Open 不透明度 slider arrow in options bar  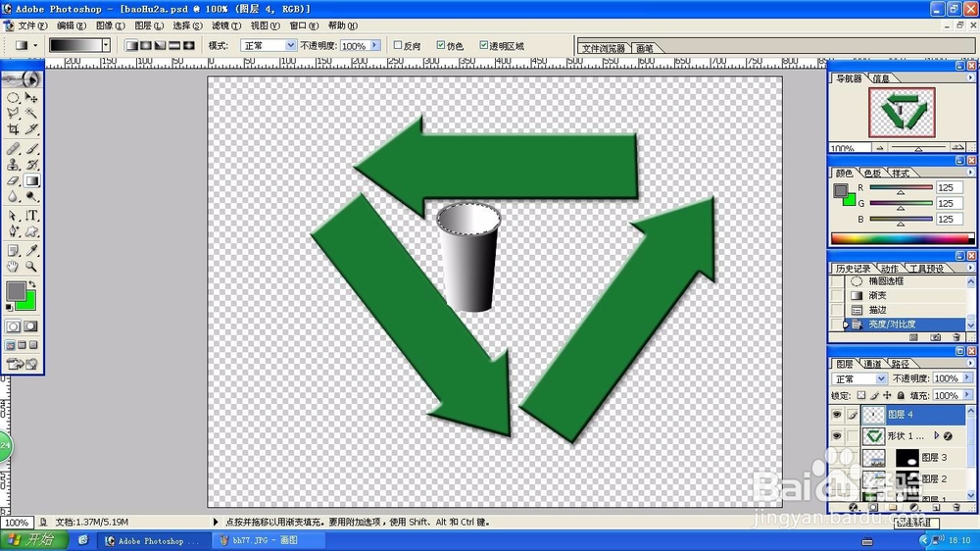[x=375, y=46]
